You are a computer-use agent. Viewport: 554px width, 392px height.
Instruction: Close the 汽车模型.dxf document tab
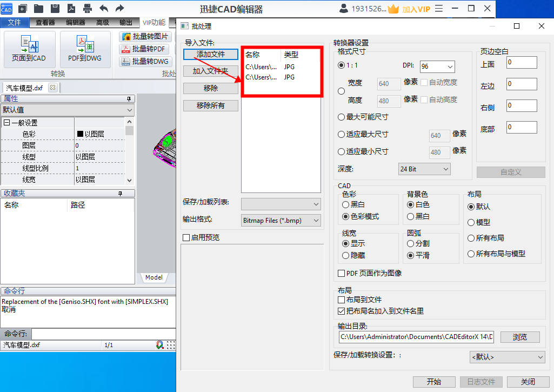click(52, 87)
